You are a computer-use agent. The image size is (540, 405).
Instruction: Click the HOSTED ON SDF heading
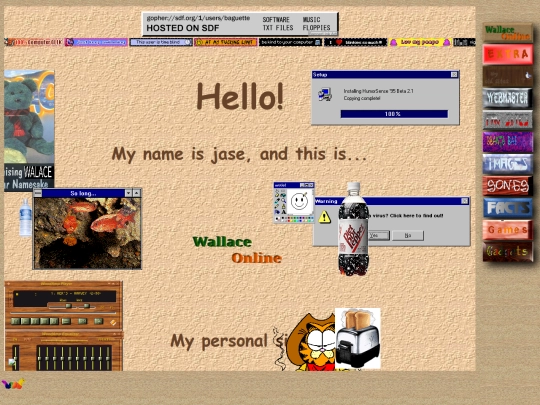(183, 28)
